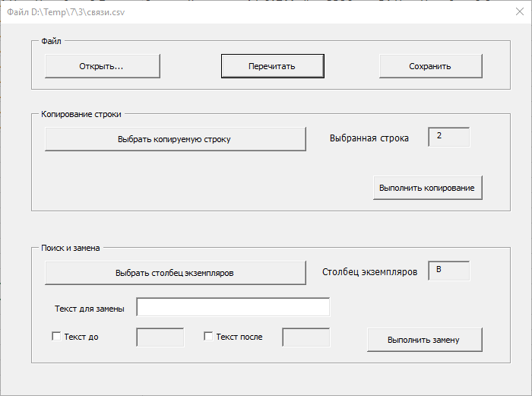Click the input box next to Текст после

306,337
